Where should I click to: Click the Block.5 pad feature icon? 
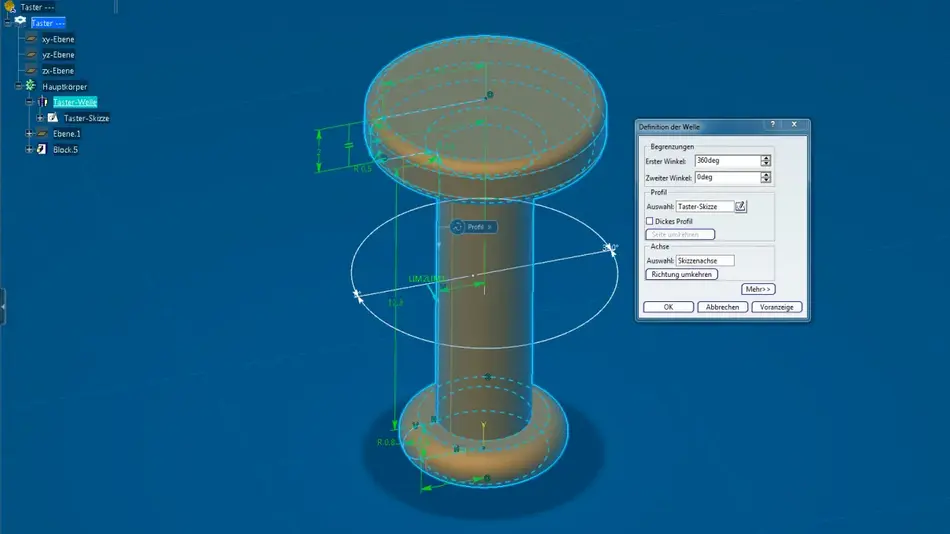coord(42,150)
